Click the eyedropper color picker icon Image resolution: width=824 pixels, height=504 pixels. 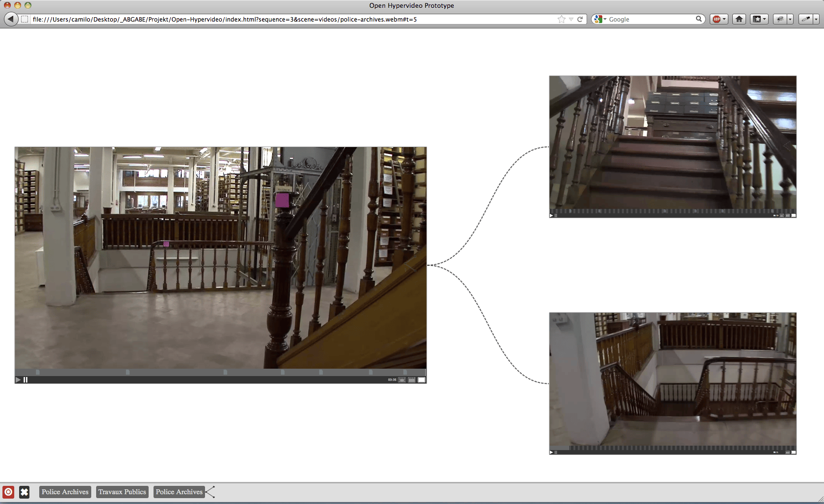pos(805,19)
